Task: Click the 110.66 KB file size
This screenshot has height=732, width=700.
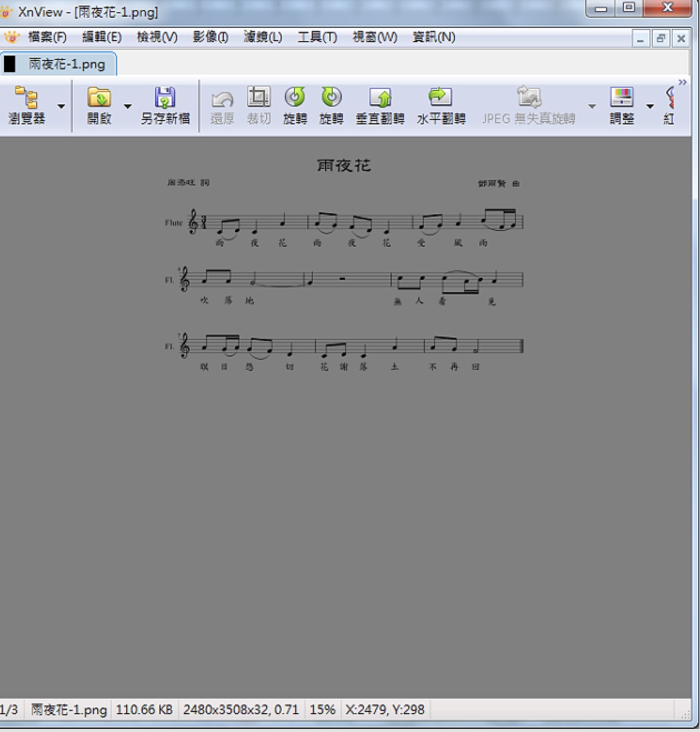Action: click(144, 709)
